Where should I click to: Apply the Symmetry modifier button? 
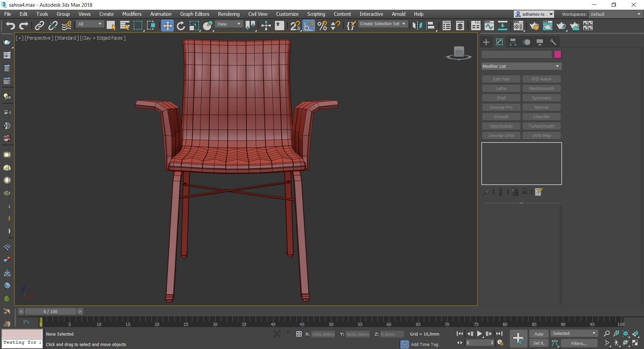[541, 98]
